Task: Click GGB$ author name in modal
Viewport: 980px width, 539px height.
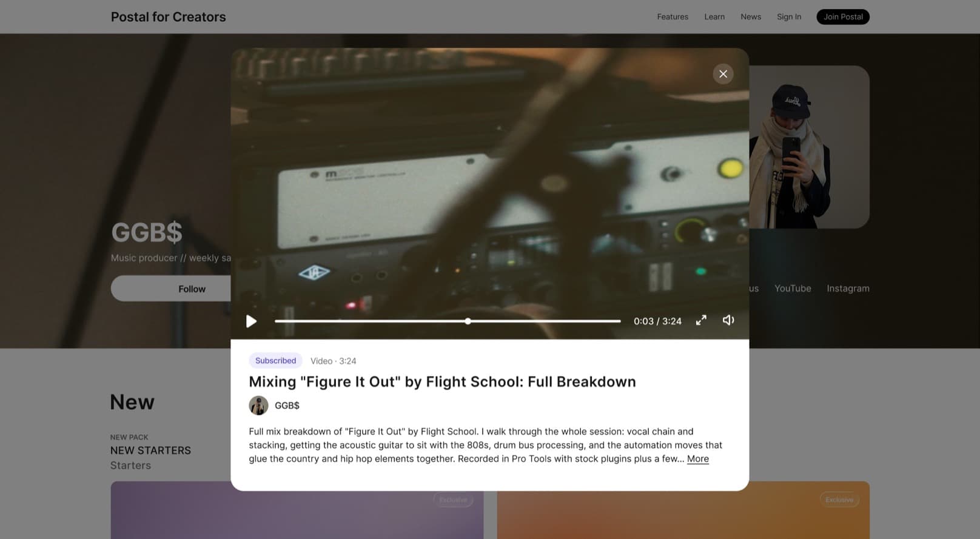Action: (287, 406)
